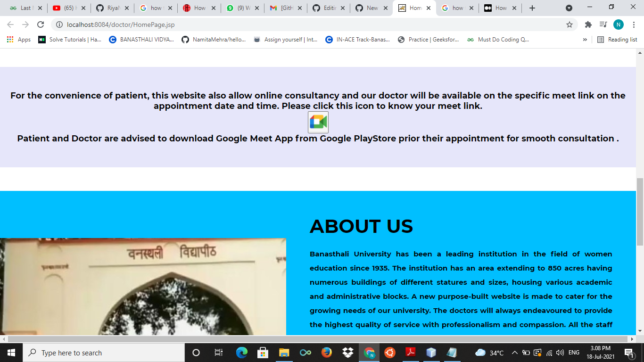Open the green infinity app in taskbar

[x=305, y=353]
